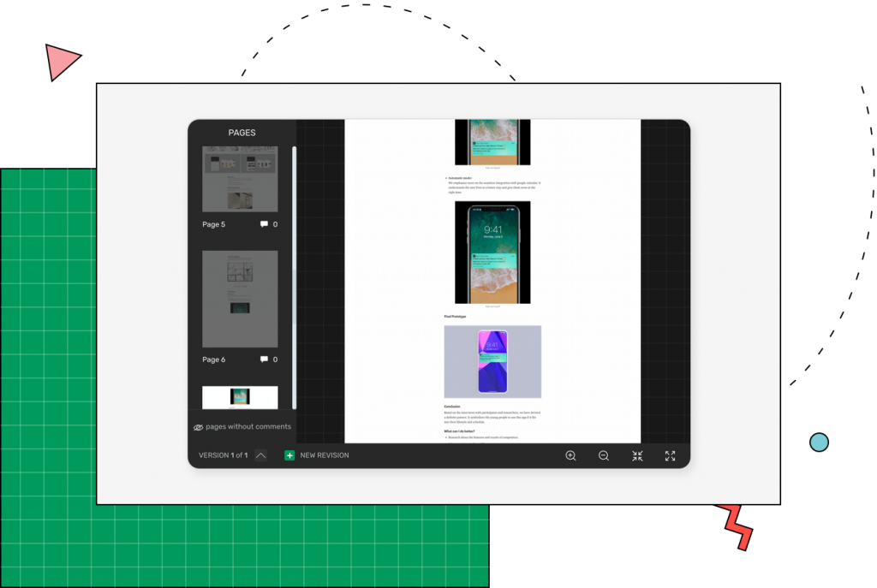Select the partially visible thumbnail below Page 6
The image size is (877, 588).
pyautogui.click(x=240, y=397)
